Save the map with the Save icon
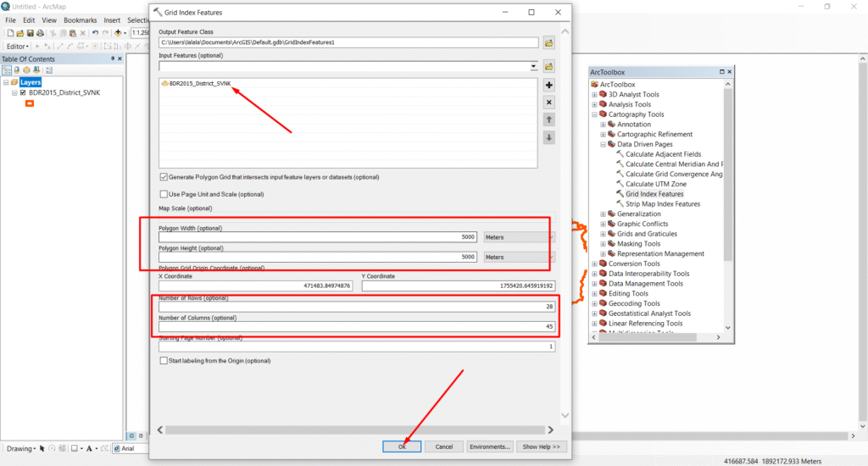The height and width of the screenshot is (466, 868). coord(30,33)
